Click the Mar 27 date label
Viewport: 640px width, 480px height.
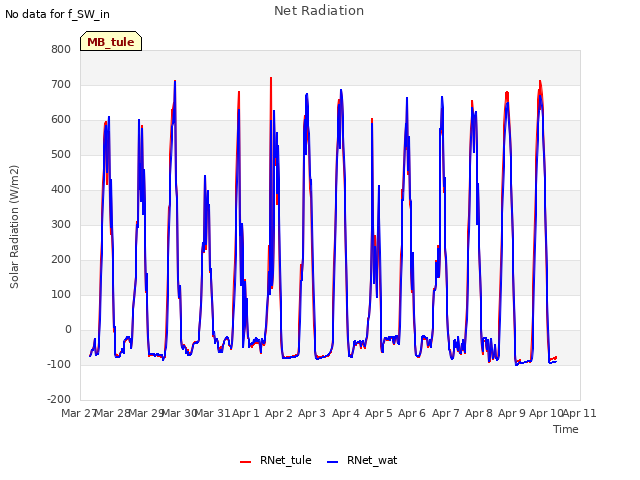[x=78, y=413]
